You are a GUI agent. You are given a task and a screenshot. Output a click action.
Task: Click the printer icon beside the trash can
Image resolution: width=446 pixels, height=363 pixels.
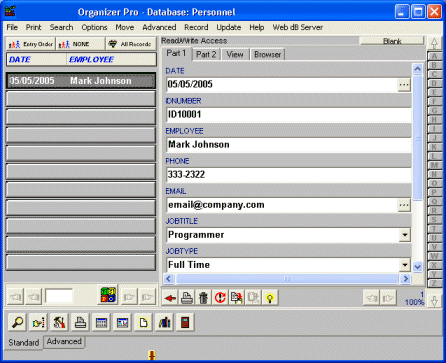coord(187,298)
